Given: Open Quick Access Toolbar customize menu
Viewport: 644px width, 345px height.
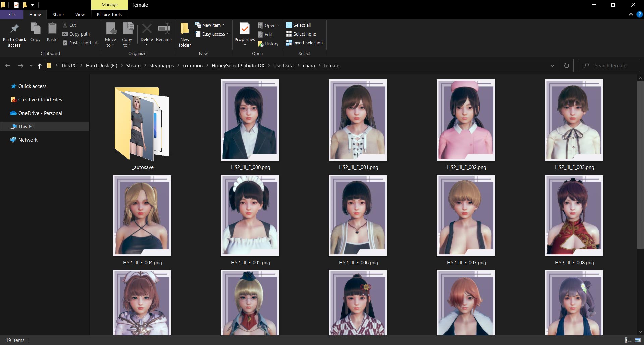Looking at the screenshot, I should click(32, 5).
